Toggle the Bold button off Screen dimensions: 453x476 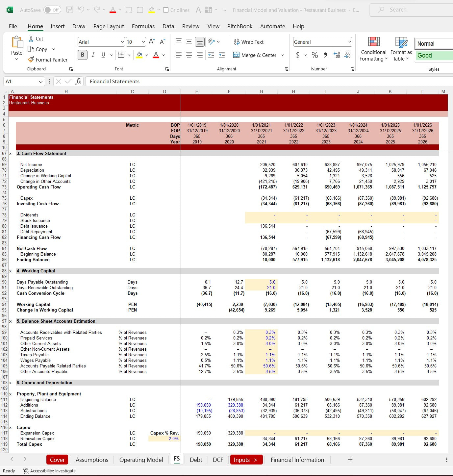pos(83,55)
